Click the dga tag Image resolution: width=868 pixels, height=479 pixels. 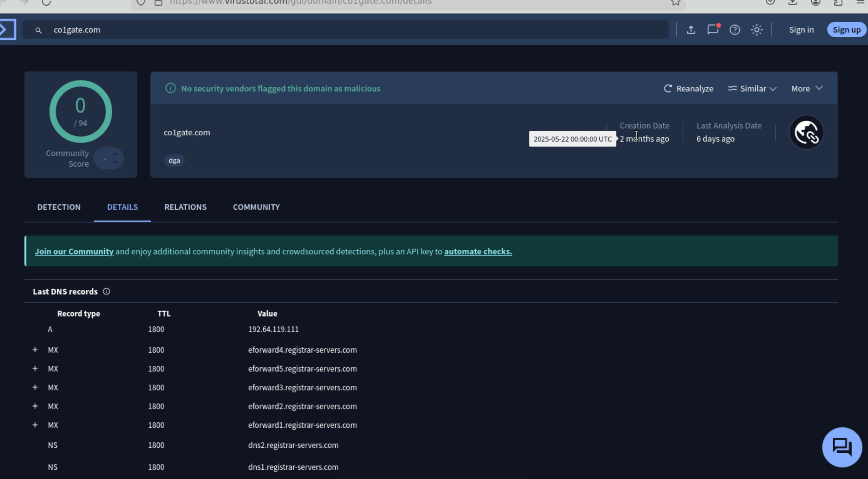pos(174,160)
